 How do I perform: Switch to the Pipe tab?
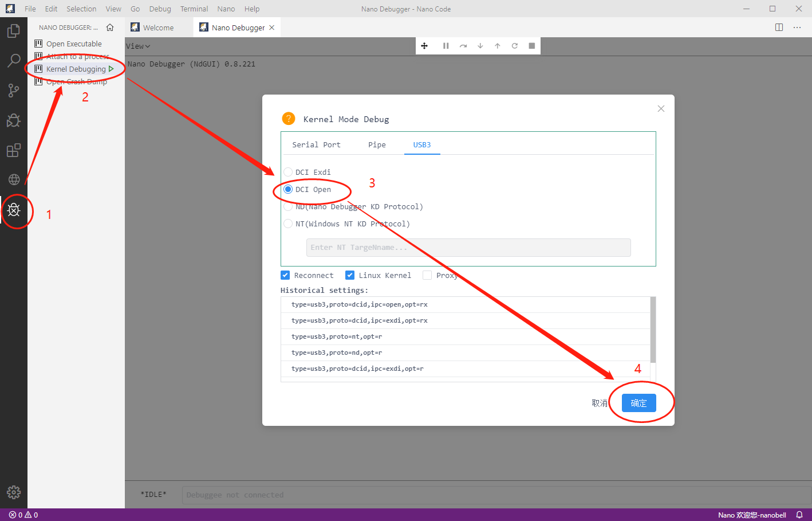tap(377, 144)
